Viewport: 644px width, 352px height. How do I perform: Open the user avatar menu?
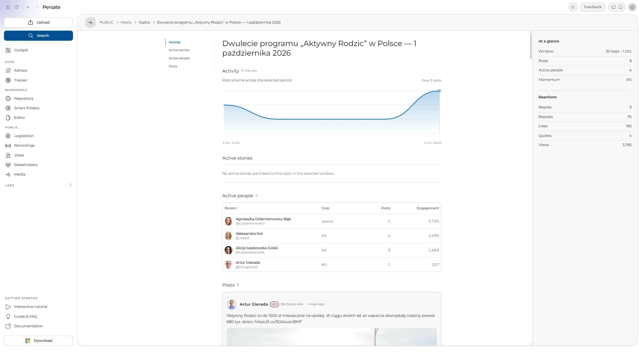(x=632, y=7)
